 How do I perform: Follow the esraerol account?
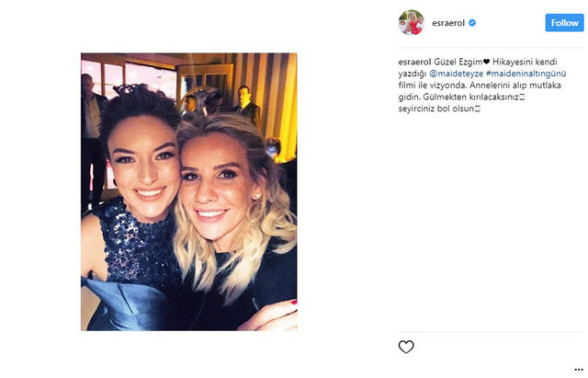[564, 23]
